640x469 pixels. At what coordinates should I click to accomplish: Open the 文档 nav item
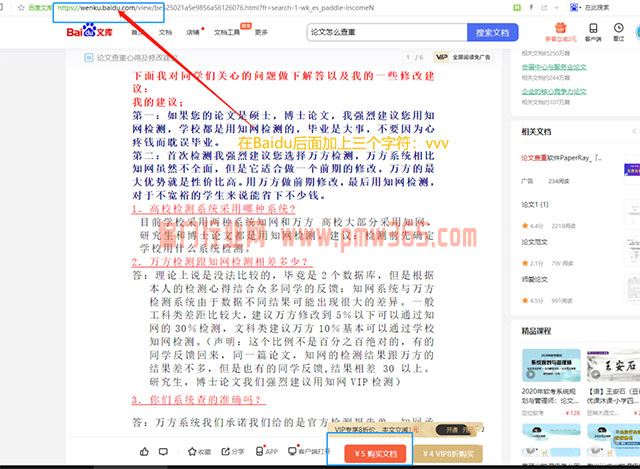[165, 32]
